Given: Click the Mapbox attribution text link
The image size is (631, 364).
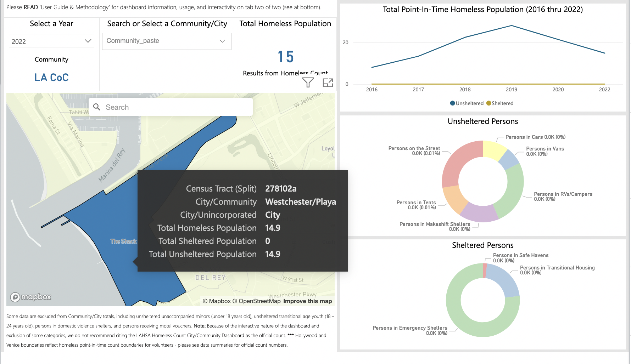Looking at the screenshot, I should click(x=217, y=301).
